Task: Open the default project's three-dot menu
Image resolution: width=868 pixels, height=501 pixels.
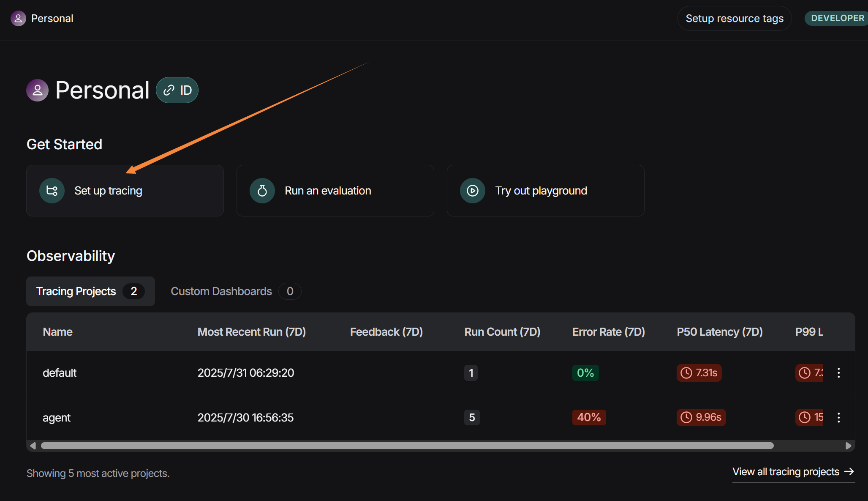Action: [838, 373]
